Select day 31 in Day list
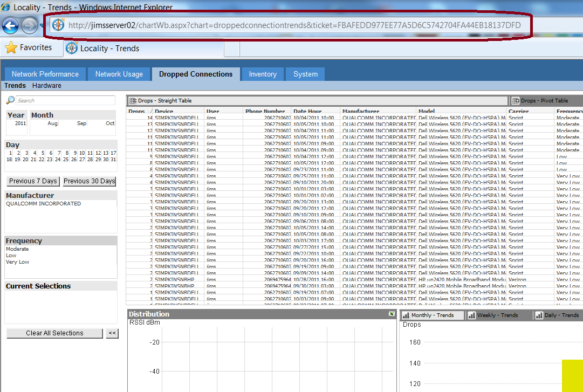Screen dimensions: 583x392 (x=113, y=159)
